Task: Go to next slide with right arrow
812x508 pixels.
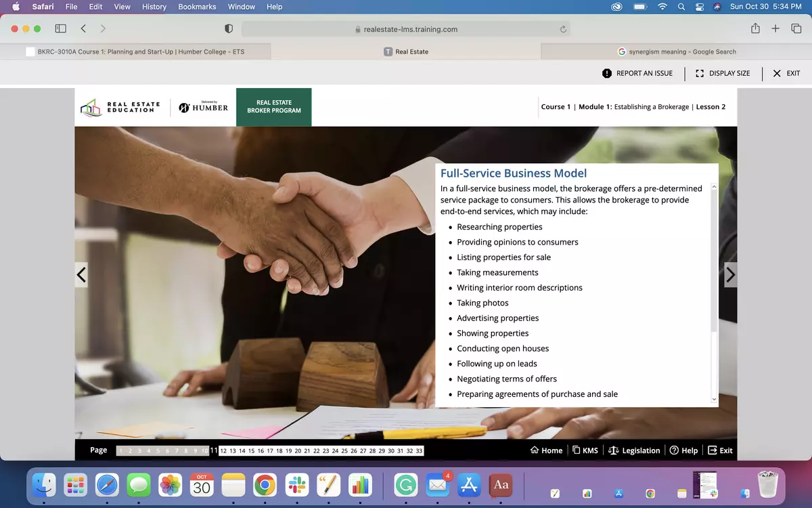Action: [730, 275]
